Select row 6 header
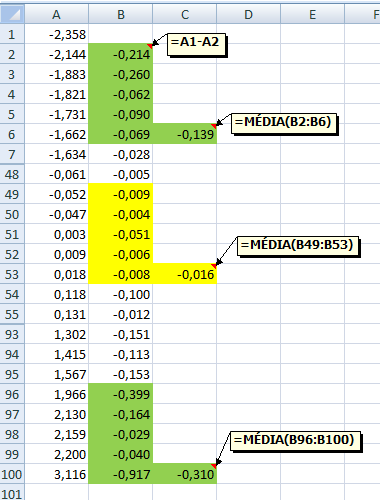Viewport: 380px width, 500px height. 12,134
